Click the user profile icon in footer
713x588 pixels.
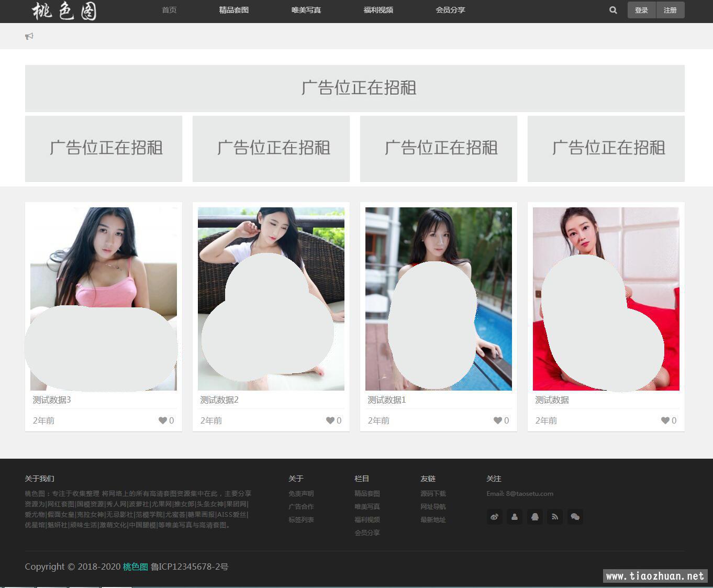point(515,517)
